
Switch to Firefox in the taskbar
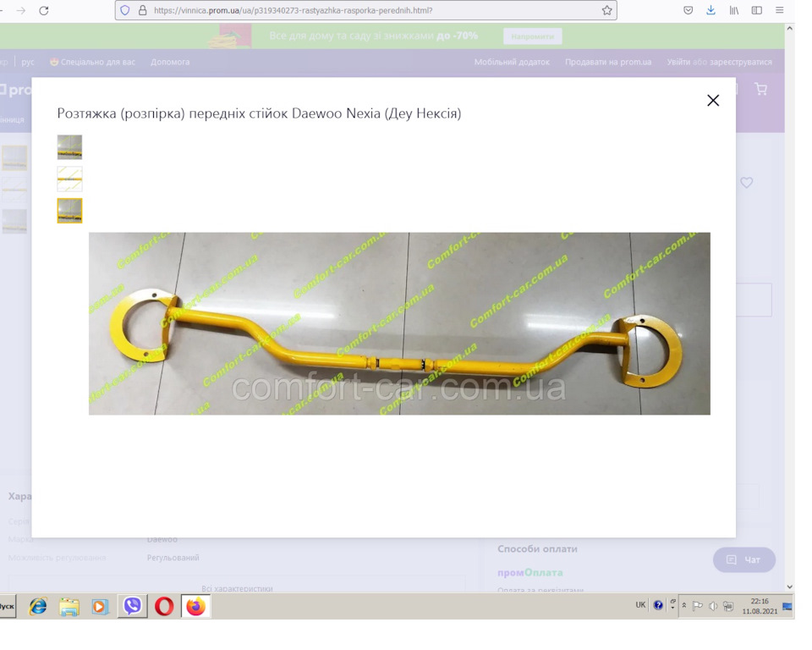(195, 606)
